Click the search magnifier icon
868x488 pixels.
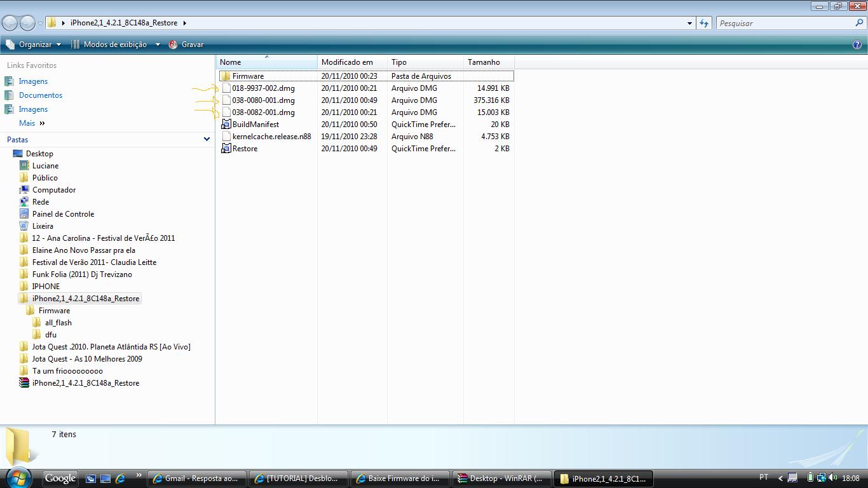coord(860,23)
